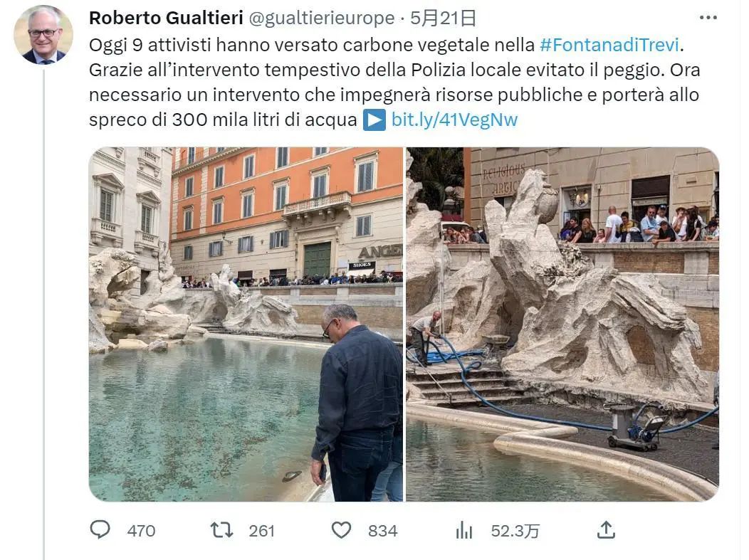Select the tweet body text area
The height and width of the screenshot is (560, 749).
click(394, 82)
